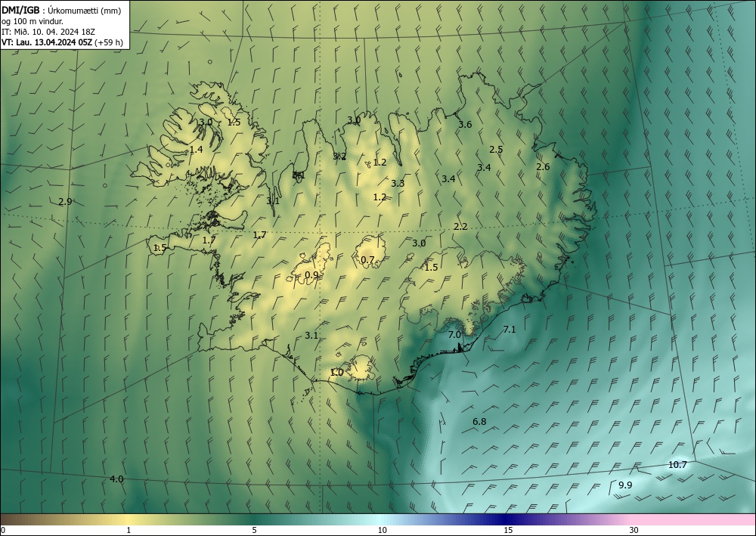Click the 9.9 precipitation value label
Viewport: 756px width, 536px height.
[x=625, y=485]
